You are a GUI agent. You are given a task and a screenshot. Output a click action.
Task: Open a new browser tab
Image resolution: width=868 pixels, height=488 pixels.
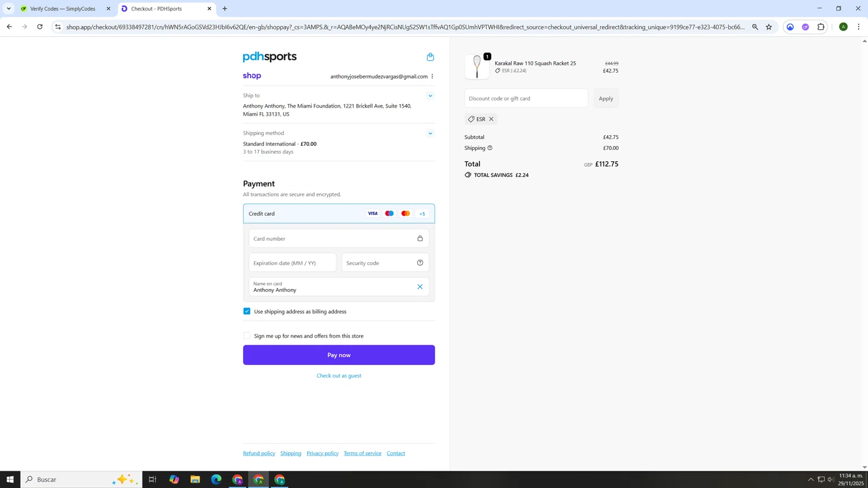[x=225, y=9]
